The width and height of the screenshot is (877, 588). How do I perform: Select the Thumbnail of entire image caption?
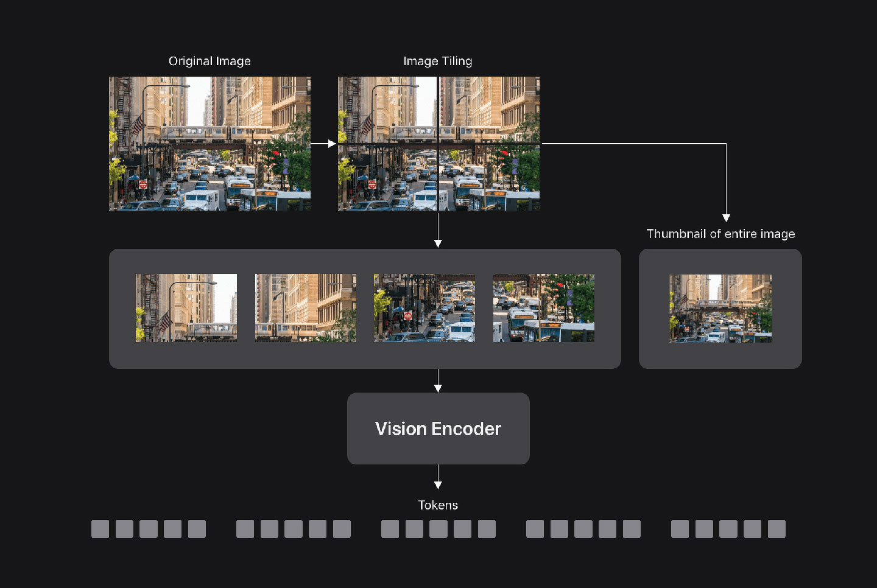pos(720,234)
